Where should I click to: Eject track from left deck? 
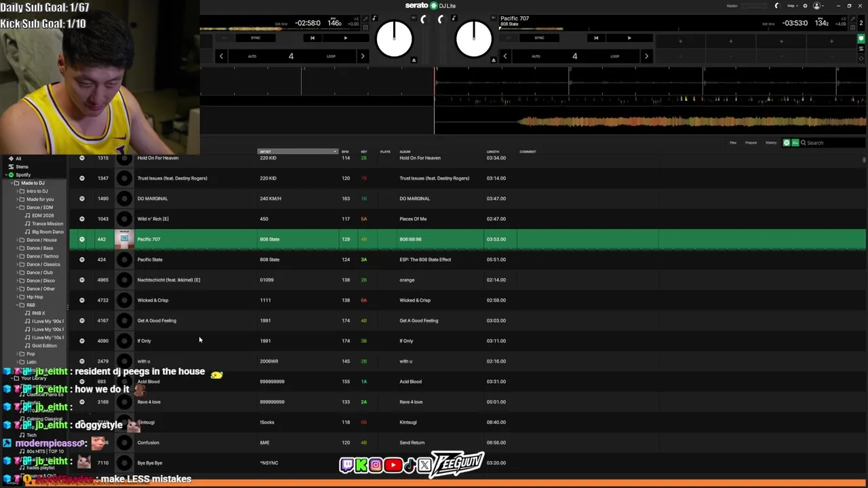coord(414,60)
